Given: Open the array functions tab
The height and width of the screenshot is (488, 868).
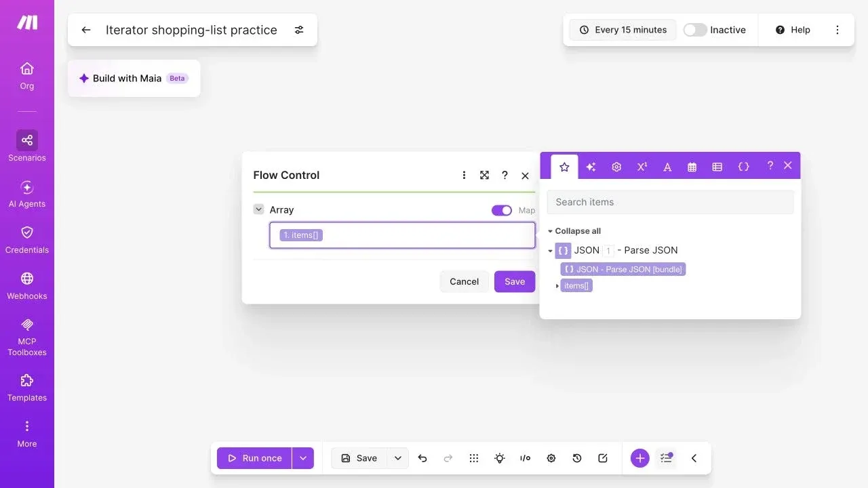Looking at the screenshot, I should (717, 167).
